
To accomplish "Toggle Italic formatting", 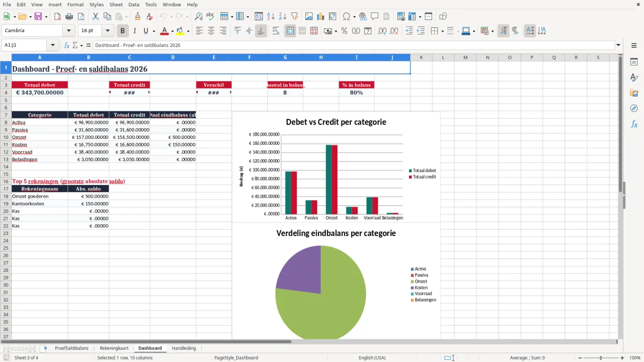I will (x=134, y=31).
